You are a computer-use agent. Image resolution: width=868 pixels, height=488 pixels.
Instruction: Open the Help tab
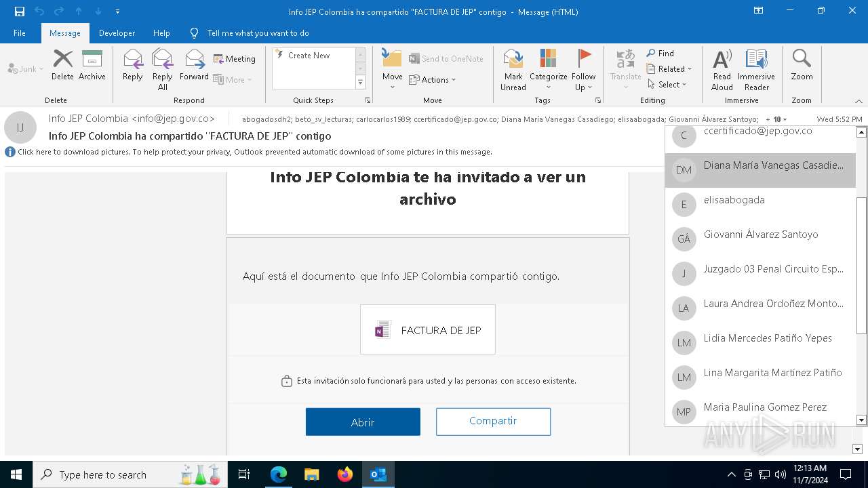[161, 33]
